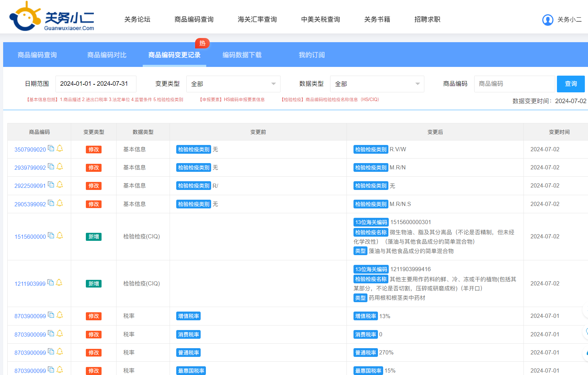Click bell icon in the 增值税率 row
Image resolution: width=588 pixels, height=375 pixels.
coord(60,315)
